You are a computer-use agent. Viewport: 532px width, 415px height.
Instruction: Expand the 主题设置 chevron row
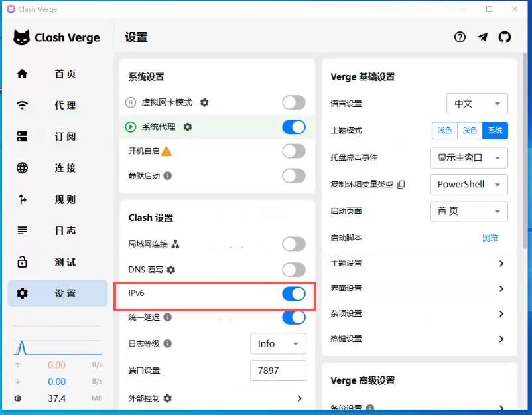501,264
